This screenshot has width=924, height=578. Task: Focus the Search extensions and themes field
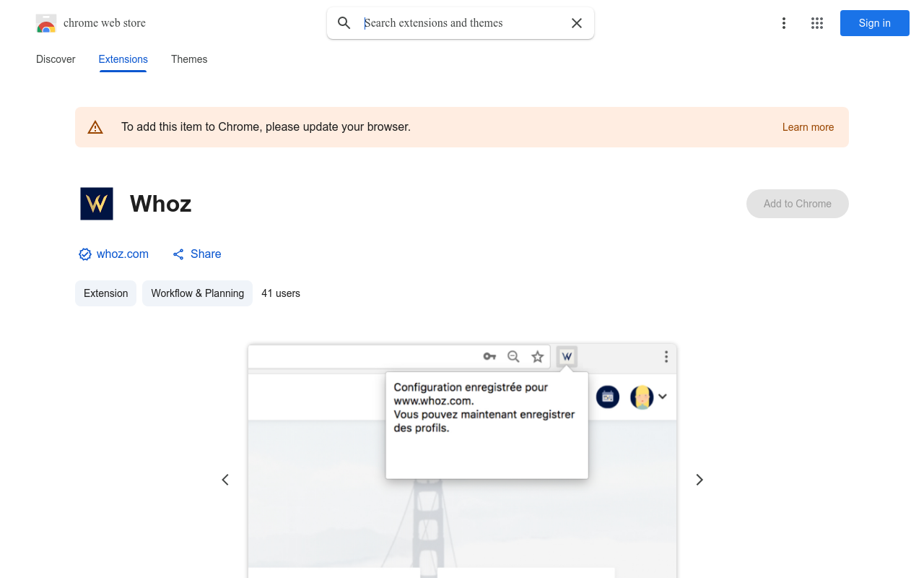coord(462,23)
